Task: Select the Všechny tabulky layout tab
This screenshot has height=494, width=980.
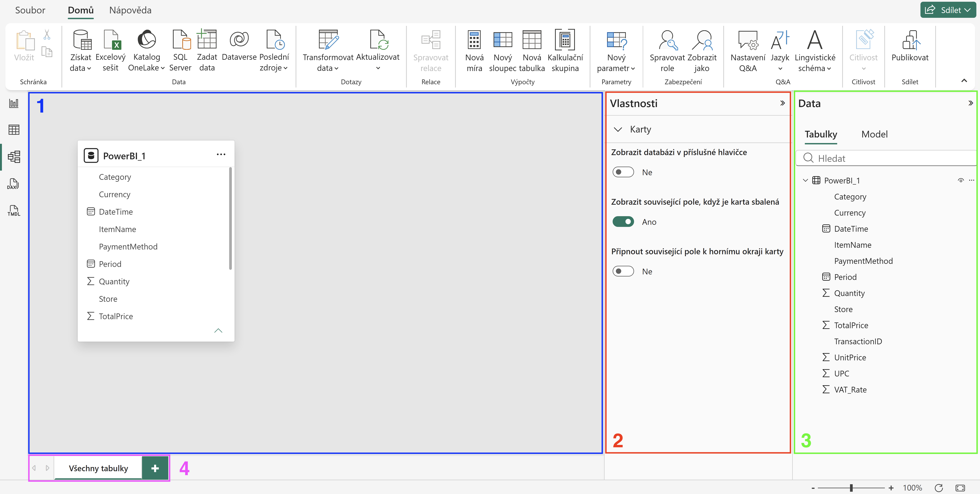Action: pyautogui.click(x=98, y=468)
